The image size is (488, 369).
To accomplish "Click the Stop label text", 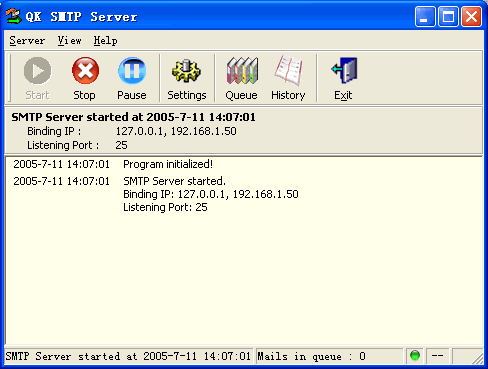I will click(84, 95).
